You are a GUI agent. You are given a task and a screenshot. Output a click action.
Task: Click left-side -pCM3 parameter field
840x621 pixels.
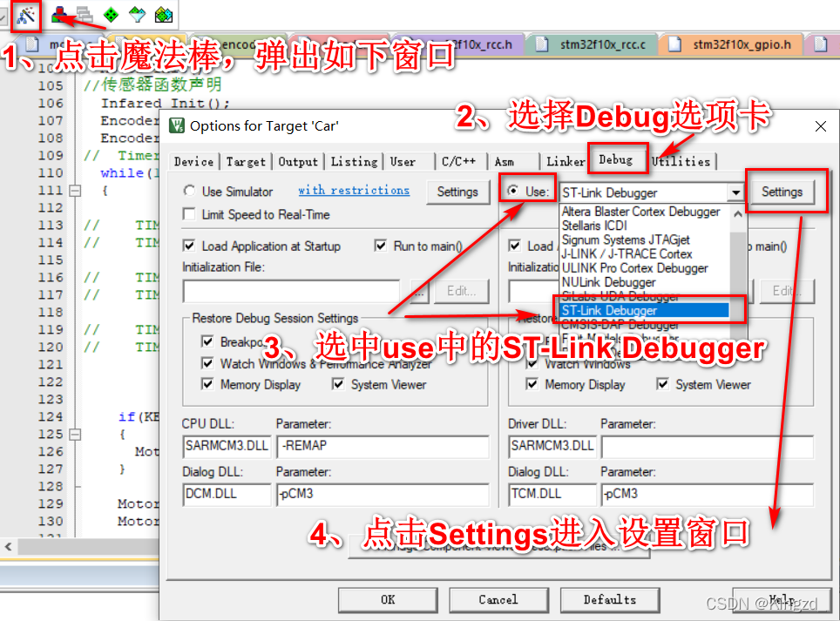383,494
